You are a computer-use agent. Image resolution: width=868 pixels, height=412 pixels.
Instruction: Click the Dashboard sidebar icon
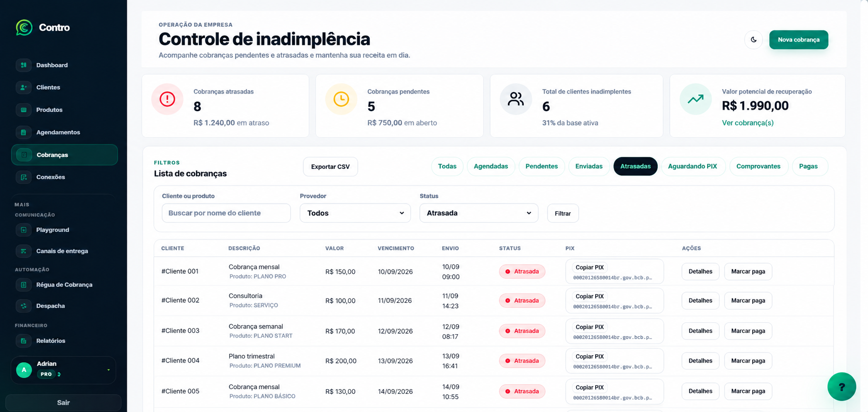point(23,65)
